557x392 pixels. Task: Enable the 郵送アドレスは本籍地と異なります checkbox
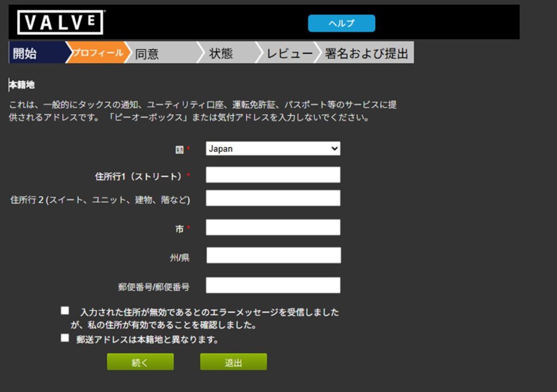65,338
